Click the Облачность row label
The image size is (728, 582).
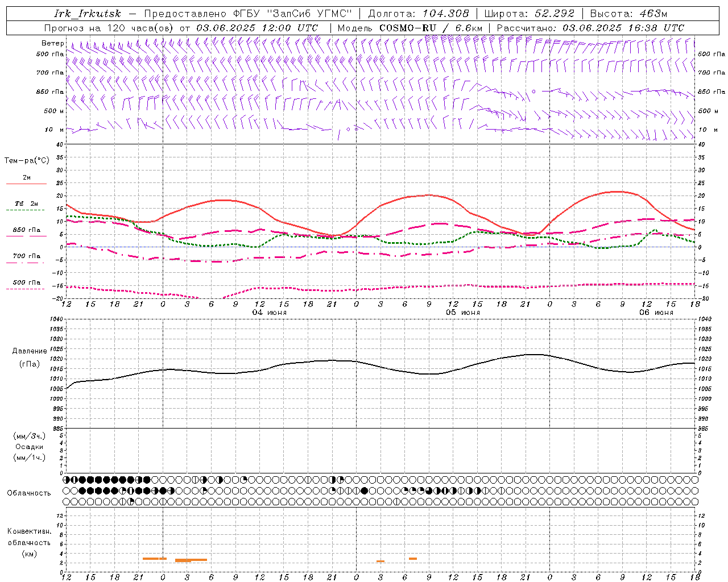[x=29, y=493]
